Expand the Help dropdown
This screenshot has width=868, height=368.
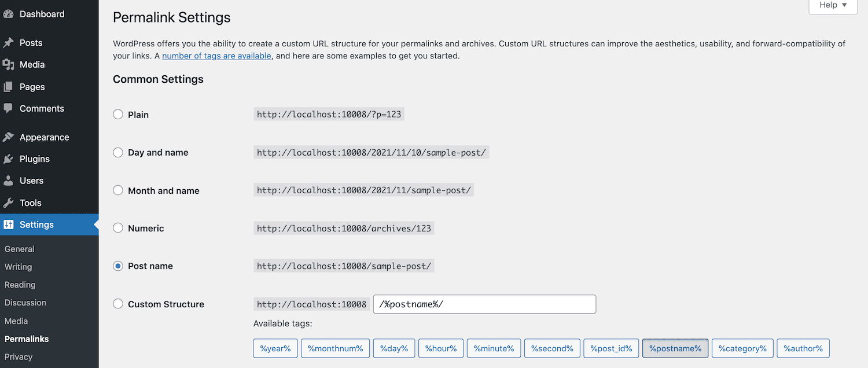pyautogui.click(x=832, y=5)
